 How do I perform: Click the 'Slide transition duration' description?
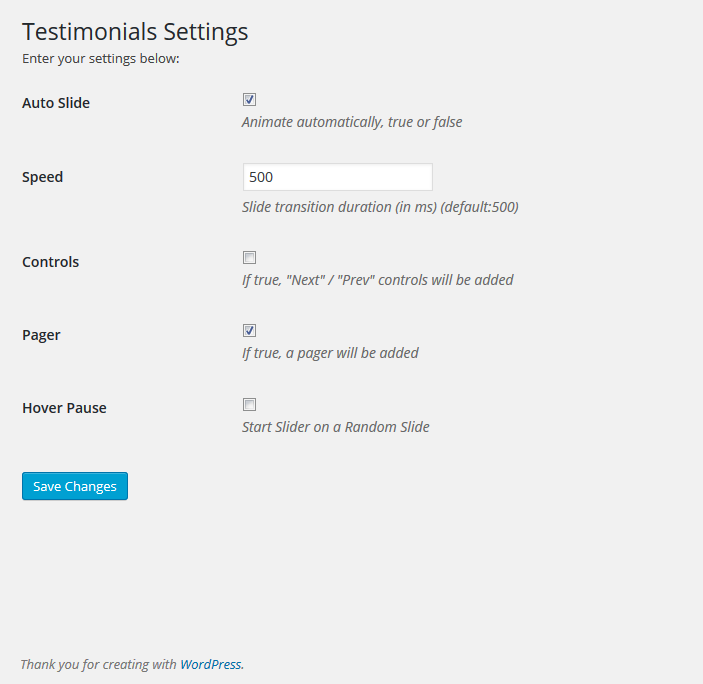click(x=380, y=207)
